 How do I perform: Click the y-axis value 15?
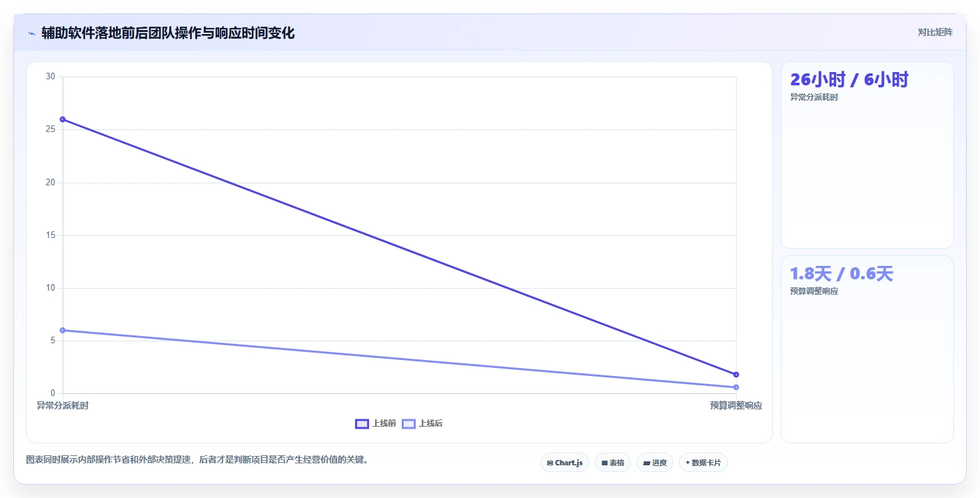[x=51, y=235]
